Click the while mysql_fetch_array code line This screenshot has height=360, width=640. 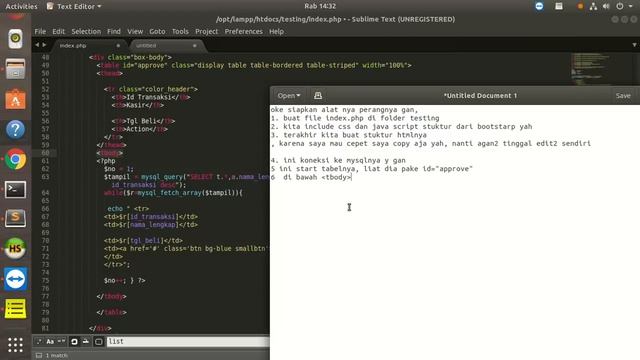(173, 193)
